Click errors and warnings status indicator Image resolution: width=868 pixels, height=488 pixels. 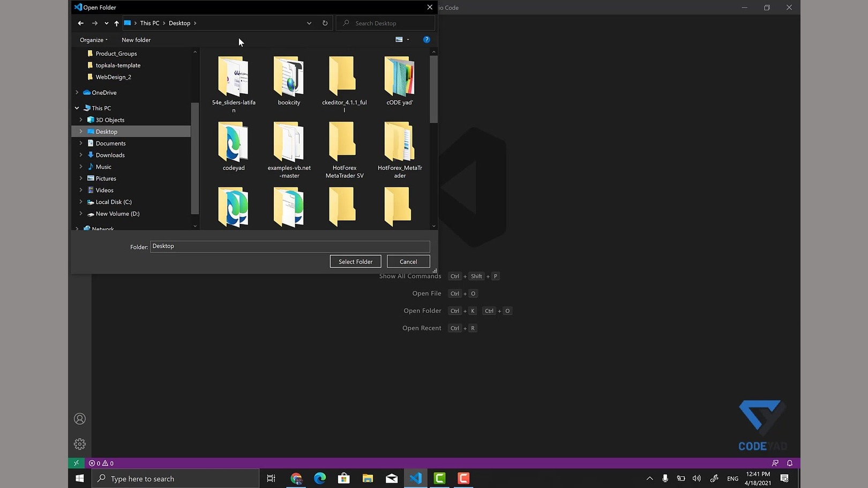pyautogui.click(x=101, y=463)
